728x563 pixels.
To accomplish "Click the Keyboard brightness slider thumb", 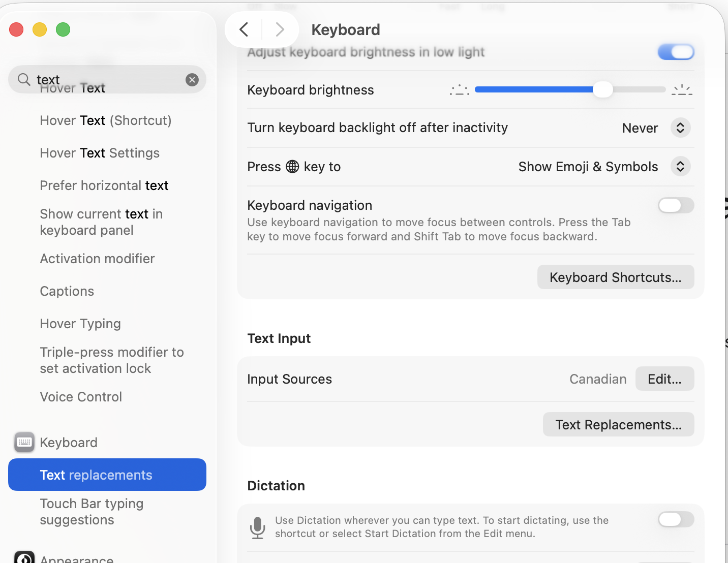I will click(603, 89).
